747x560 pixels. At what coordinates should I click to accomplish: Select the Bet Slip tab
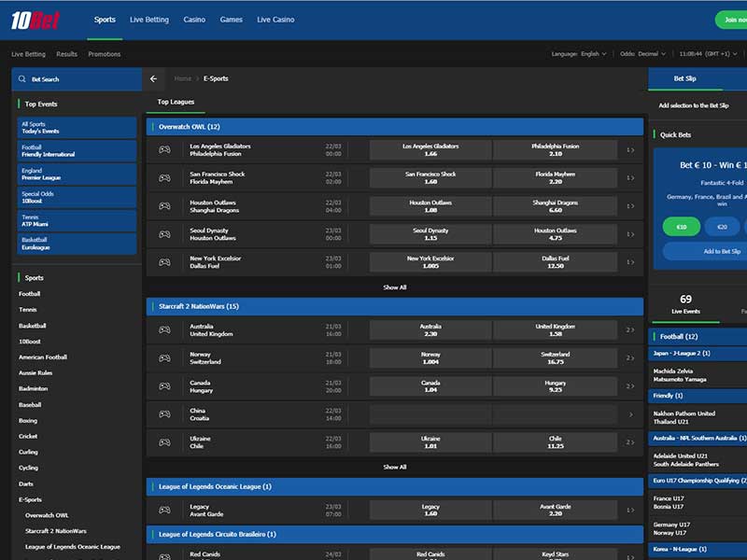click(x=684, y=78)
